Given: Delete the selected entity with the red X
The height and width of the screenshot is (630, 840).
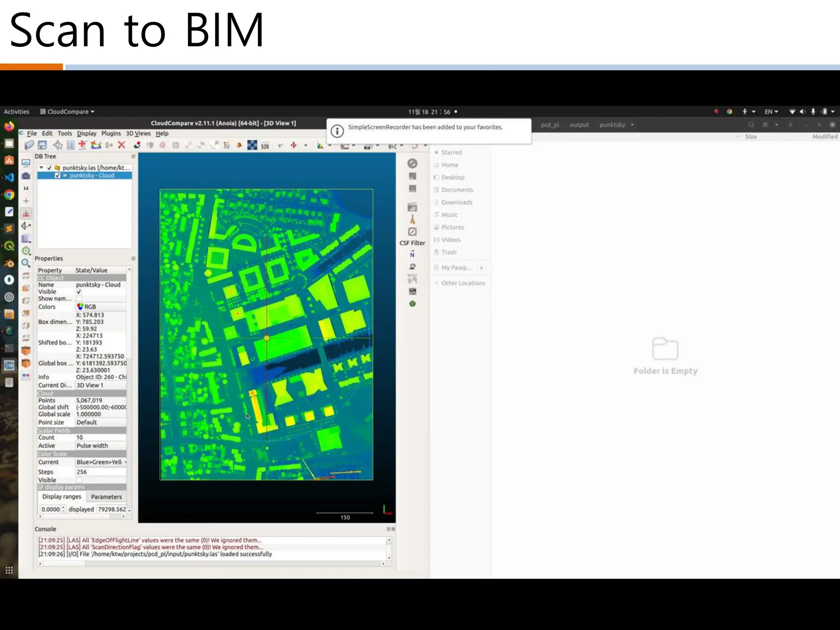Looking at the screenshot, I should (121, 145).
